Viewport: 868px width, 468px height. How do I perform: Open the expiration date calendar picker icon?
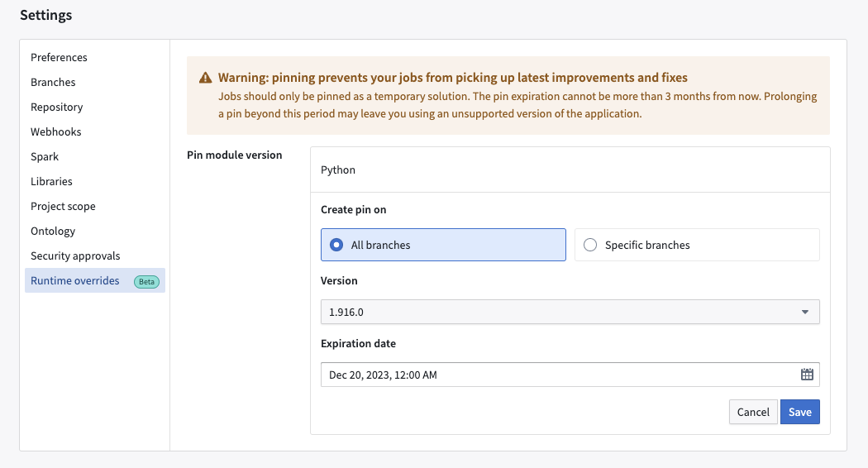tap(807, 375)
